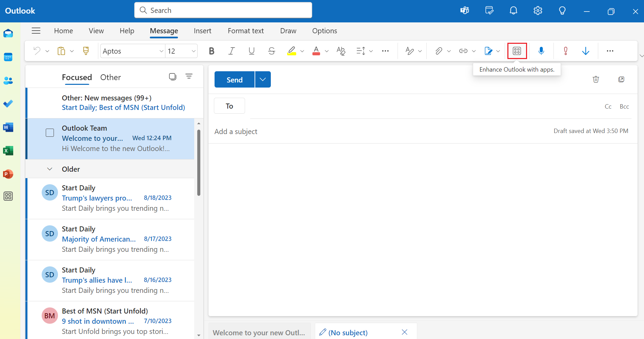Image resolution: width=644 pixels, height=339 pixels.
Task: Open Teams Meet Now icon in header
Action: (465, 11)
